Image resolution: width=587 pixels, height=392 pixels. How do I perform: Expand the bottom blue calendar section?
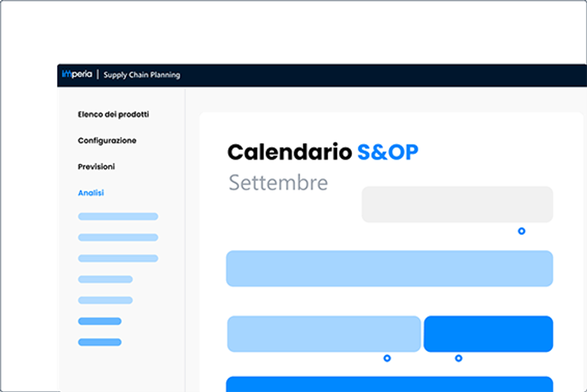390,383
